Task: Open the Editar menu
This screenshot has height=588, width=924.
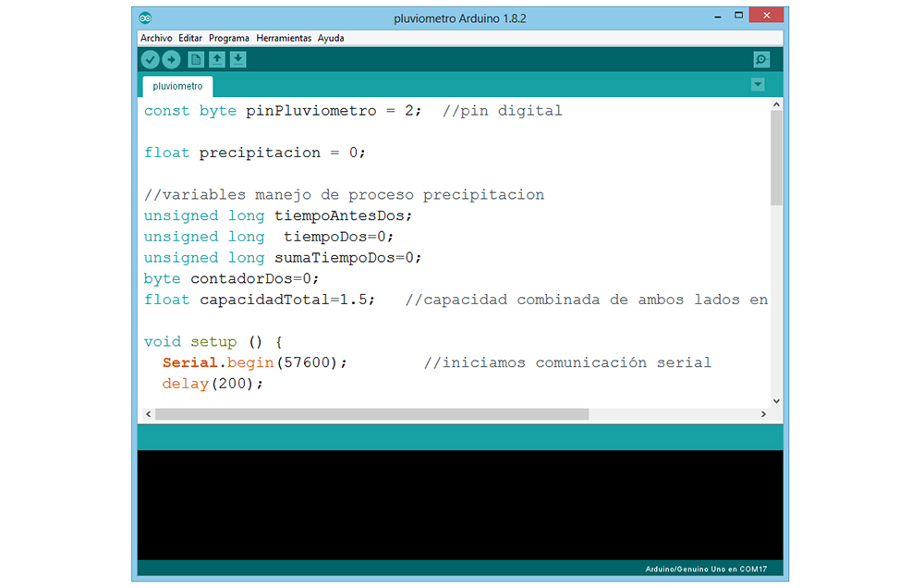Action: [x=190, y=38]
